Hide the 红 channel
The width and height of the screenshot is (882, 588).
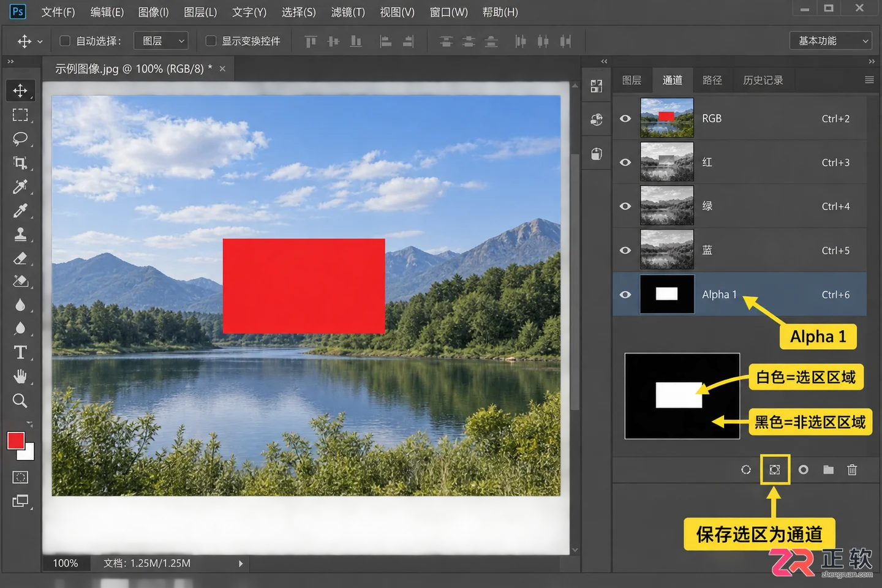tap(625, 162)
